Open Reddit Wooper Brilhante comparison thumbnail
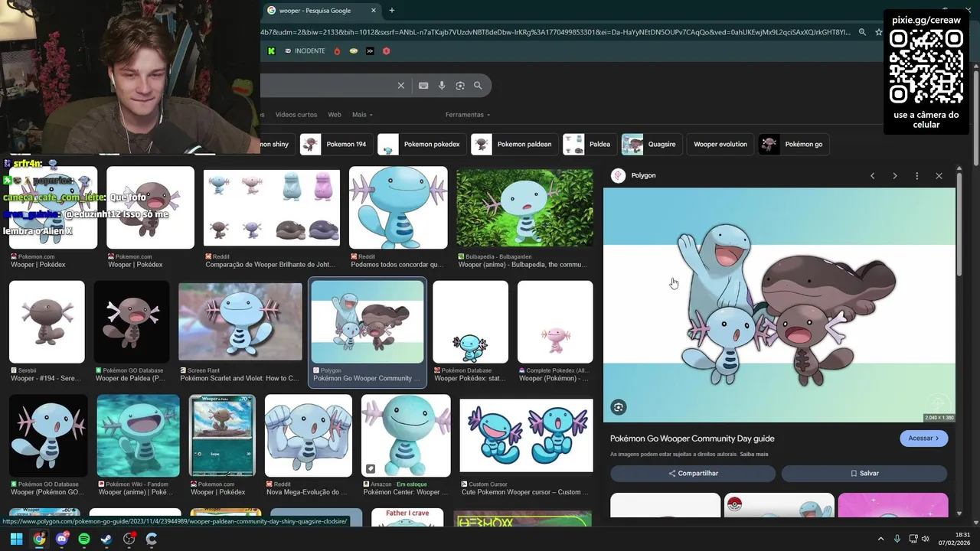 (272, 207)
